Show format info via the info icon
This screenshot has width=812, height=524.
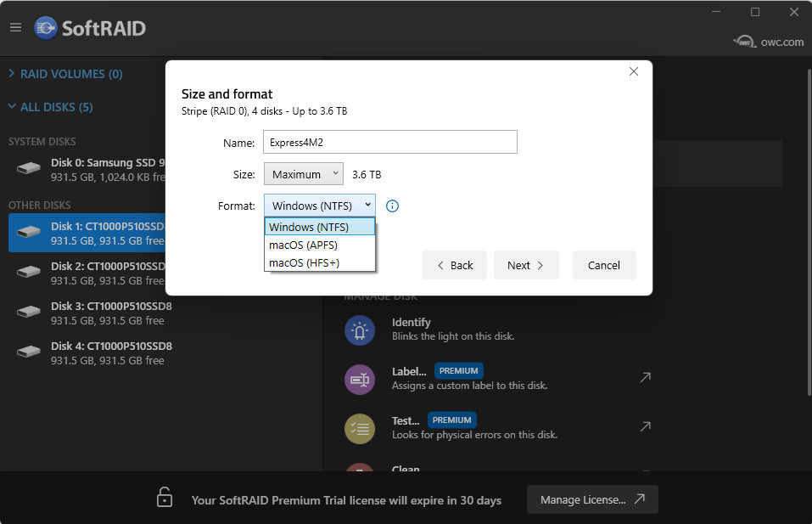click(x=392, y=206)
